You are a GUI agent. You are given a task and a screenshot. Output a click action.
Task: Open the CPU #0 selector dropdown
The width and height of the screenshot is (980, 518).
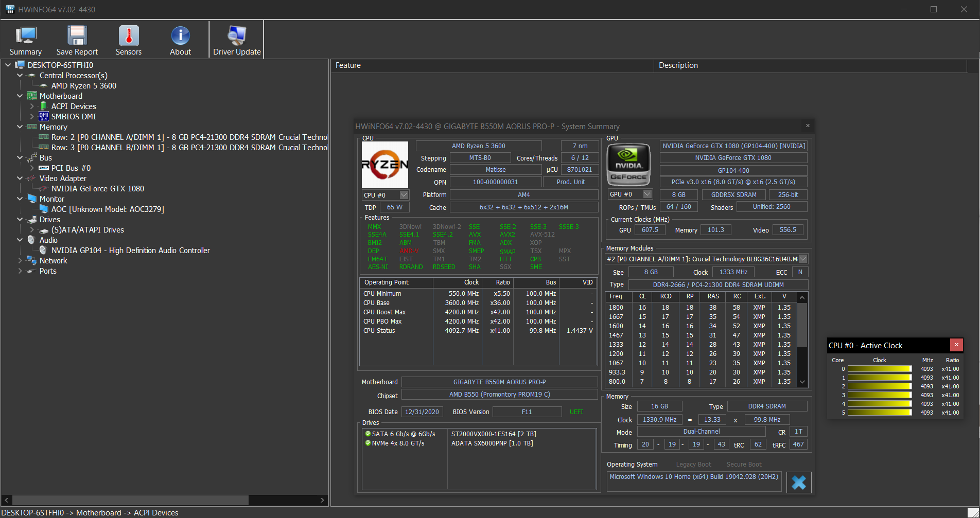click(x=404, y=195)
